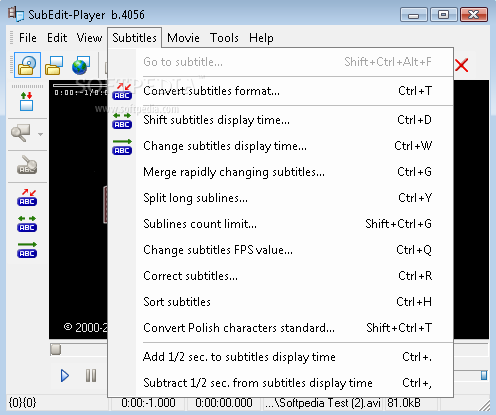Image resolution: width=496 pixels, height=415 pixels.
Task: Open the File menu
Action: click(28, 38)
